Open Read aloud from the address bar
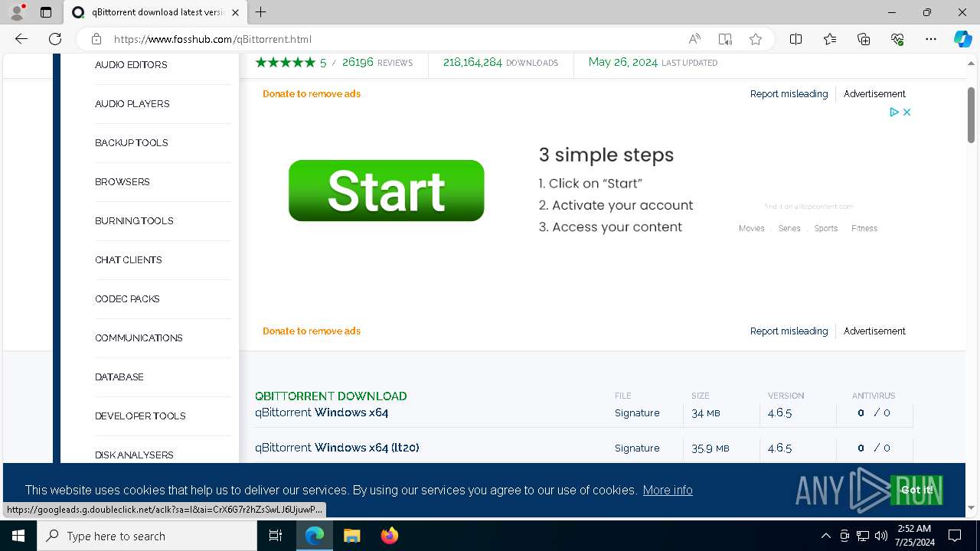Screen dimensions: 980x551 [x=694, y=39]
